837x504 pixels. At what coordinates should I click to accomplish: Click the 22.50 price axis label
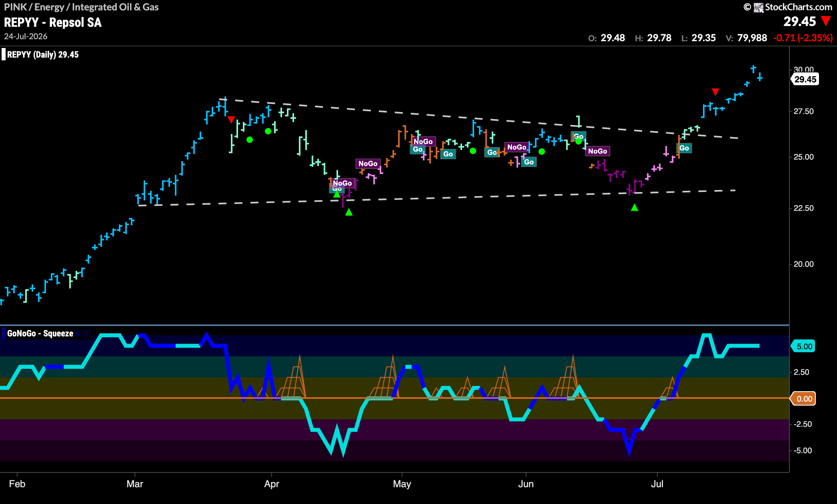803,208
